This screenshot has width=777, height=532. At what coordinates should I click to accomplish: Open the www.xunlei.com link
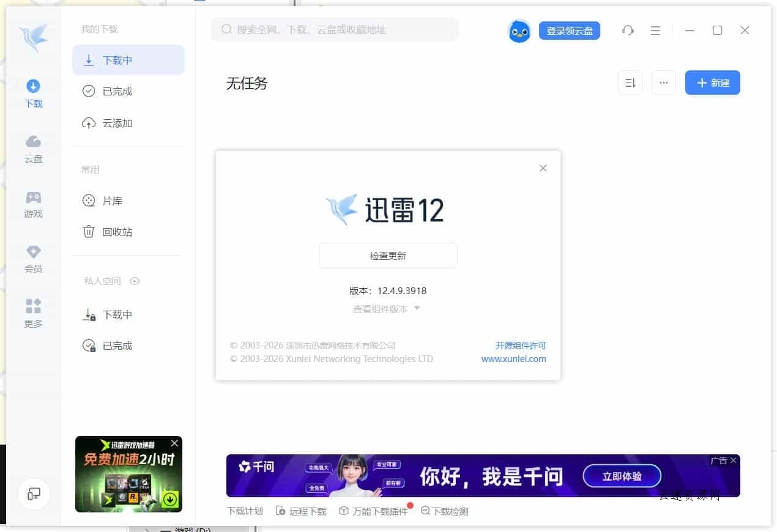coord(513,359)
